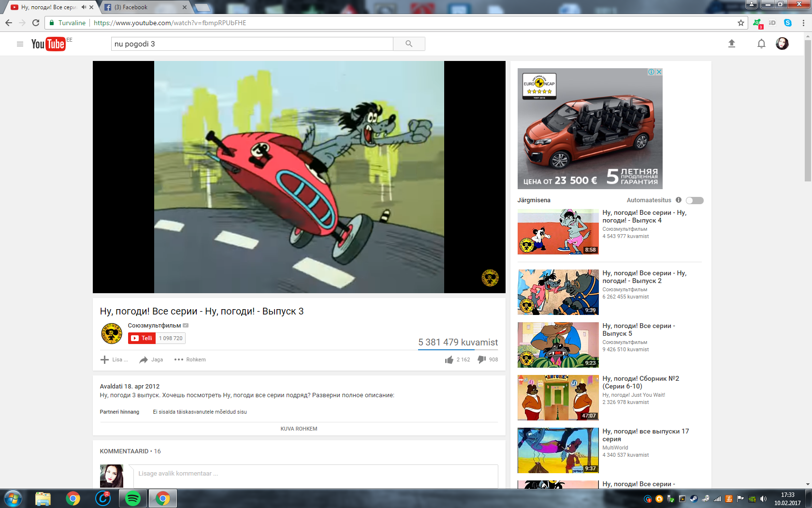Viewport: 812px width, 508px height.
Task: Open the notifications bell
Action: pos(761,44)
